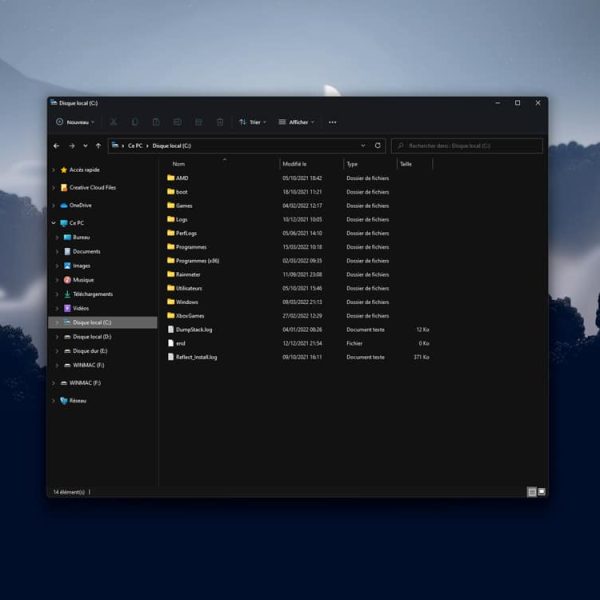
Task: Click the Share icon in toolbar
Action: [199, 122]
